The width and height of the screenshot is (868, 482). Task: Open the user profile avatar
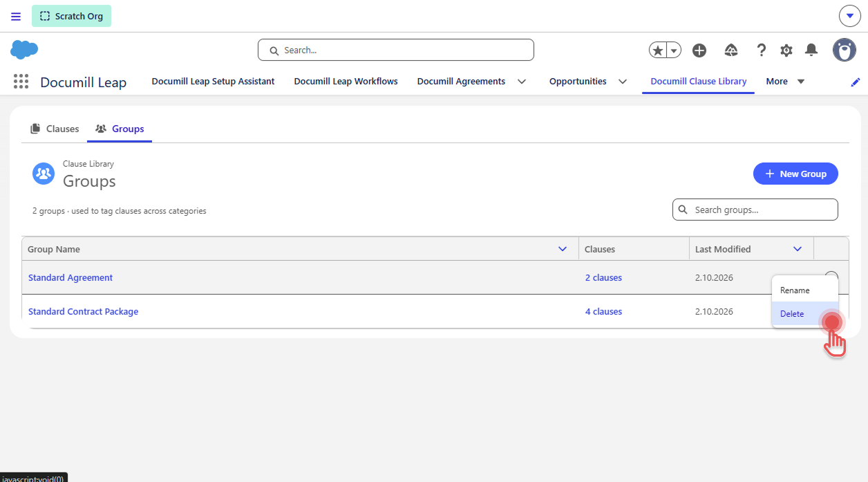(x=845, y=50)
